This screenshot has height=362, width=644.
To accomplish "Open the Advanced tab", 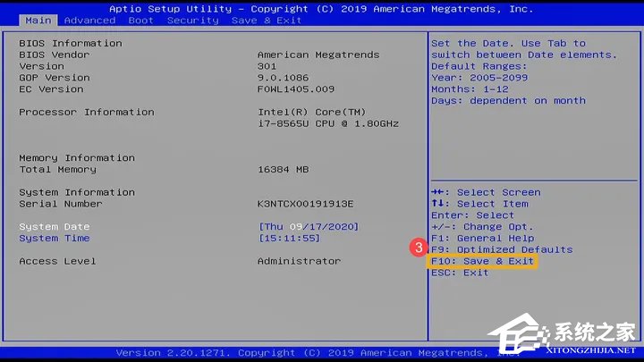I will click(x=89, y=20).
